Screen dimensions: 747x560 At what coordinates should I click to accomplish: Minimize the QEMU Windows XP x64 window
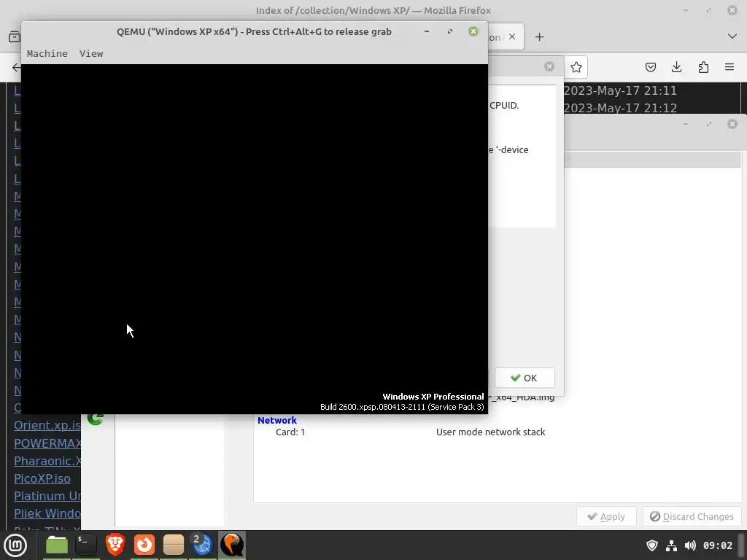coord(426,31)
